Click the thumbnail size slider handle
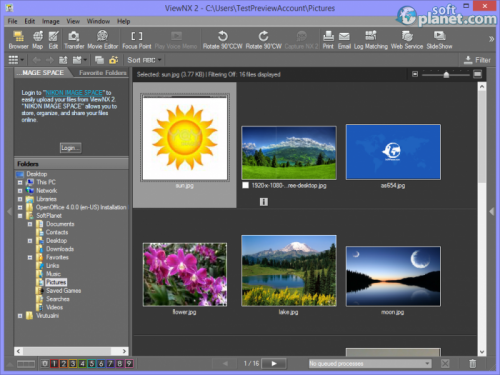500x375 pixels. (x=446, y=75)
